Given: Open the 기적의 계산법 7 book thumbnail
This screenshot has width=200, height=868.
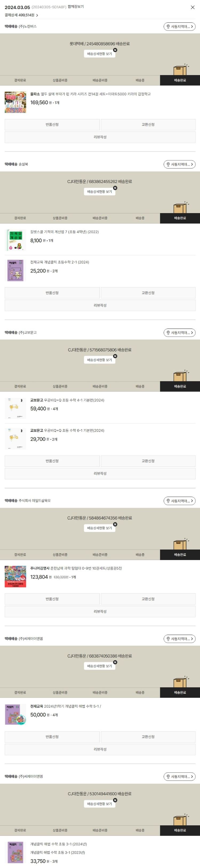Looking at the screenshot, I should pyautogui.click(x=15, y=240).
